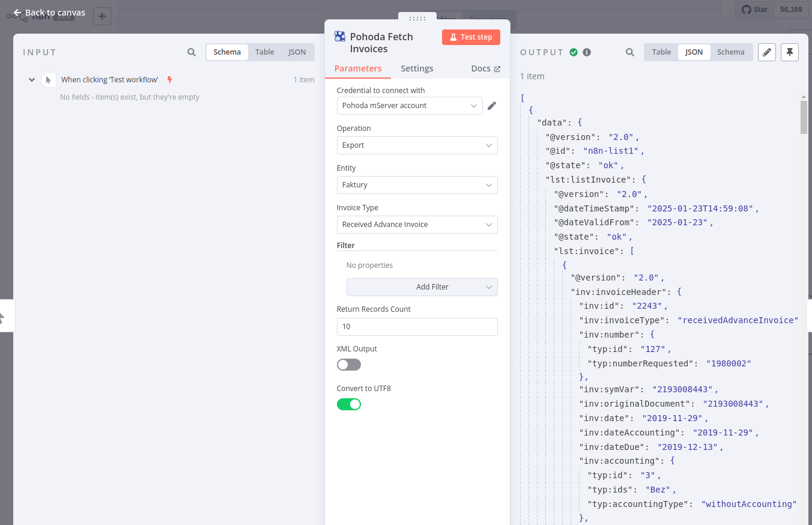Click the "2019-12-13" dateDue value
The width and height of the screenshot is (812, 525).
[688, 447]
